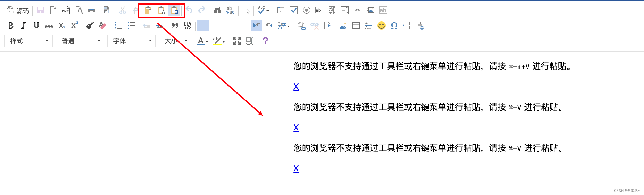Insert a checkbox form field

[x=294, y=10]
